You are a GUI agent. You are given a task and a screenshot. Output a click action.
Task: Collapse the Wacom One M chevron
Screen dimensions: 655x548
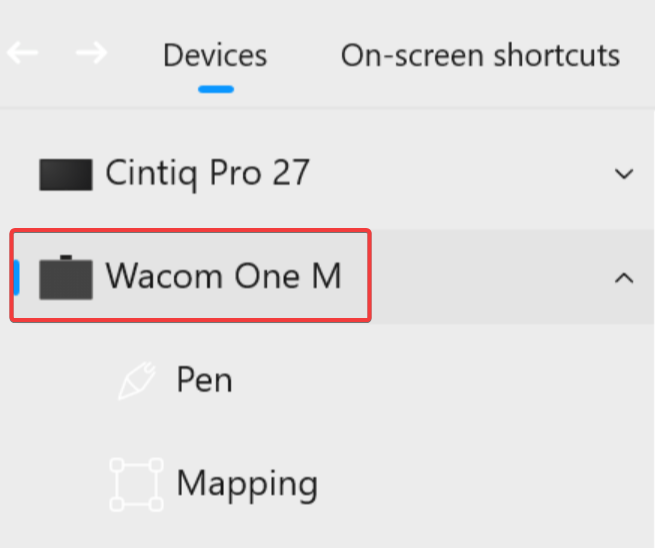624,277
